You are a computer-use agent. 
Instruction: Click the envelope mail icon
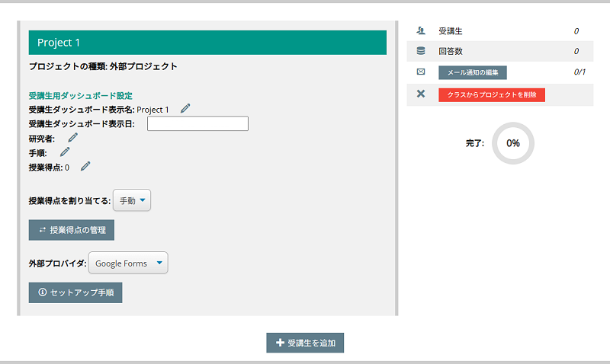tap(421, 72)
